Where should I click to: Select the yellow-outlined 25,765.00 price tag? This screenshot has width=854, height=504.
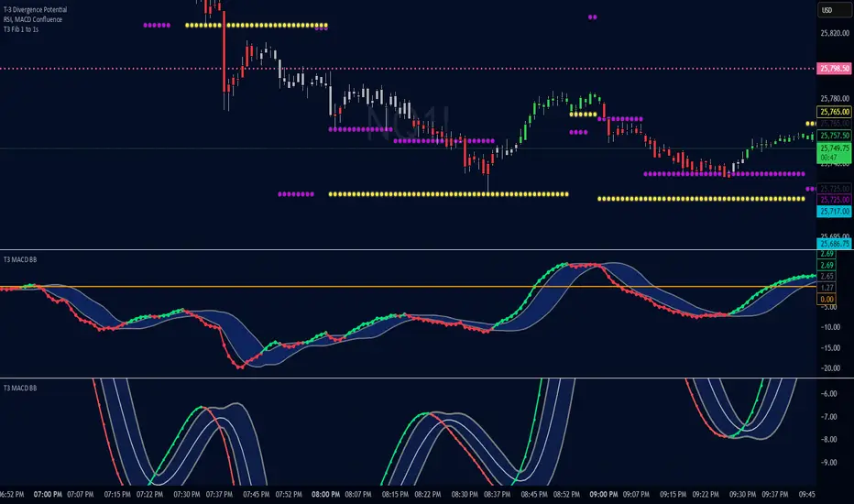point(833,111)
